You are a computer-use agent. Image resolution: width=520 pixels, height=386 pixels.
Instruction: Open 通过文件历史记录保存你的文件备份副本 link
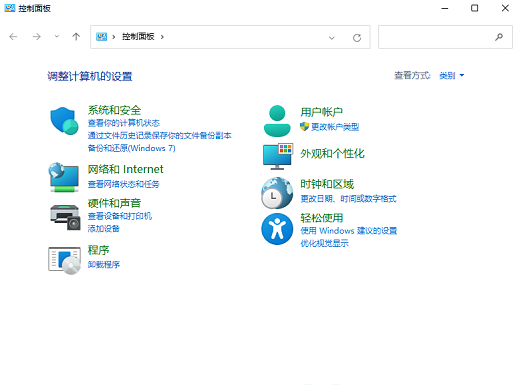coord(159,135)
